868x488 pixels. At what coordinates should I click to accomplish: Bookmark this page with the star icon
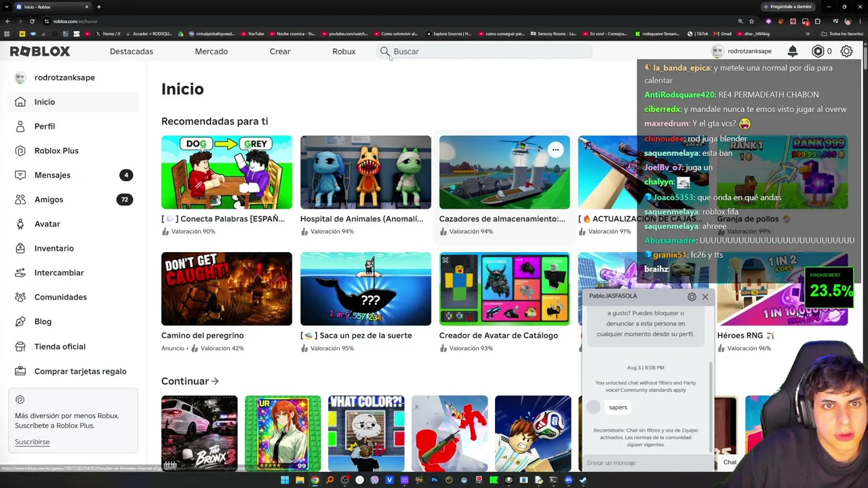751,21
